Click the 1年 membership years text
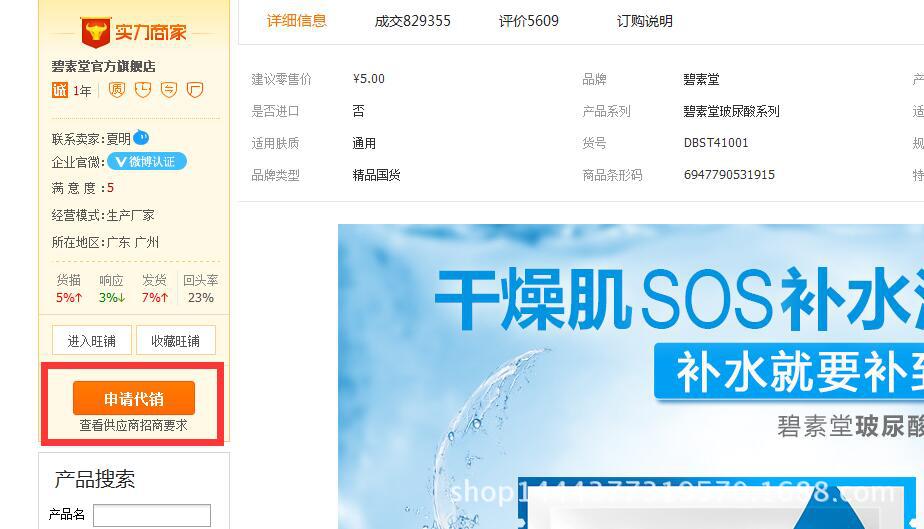 click(x=82, y=91)
